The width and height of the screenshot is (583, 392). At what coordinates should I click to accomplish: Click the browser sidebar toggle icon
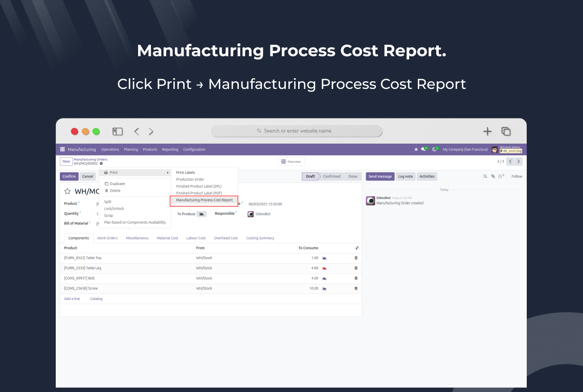[x=118, y=131]
